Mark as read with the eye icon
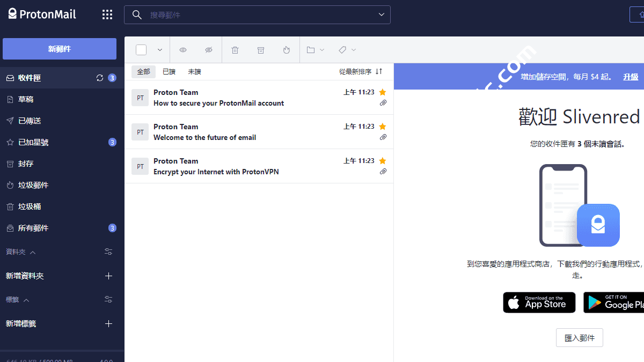The image size is (644, 362). (x=183, y=50)
